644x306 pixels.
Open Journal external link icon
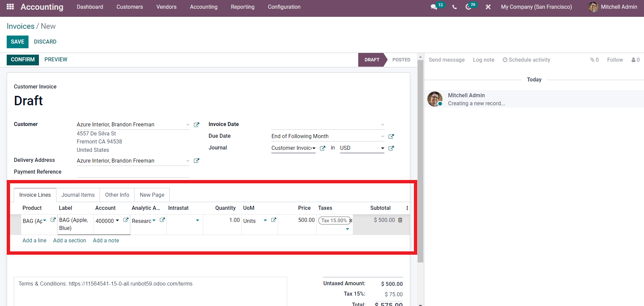[x=322, y=148]
